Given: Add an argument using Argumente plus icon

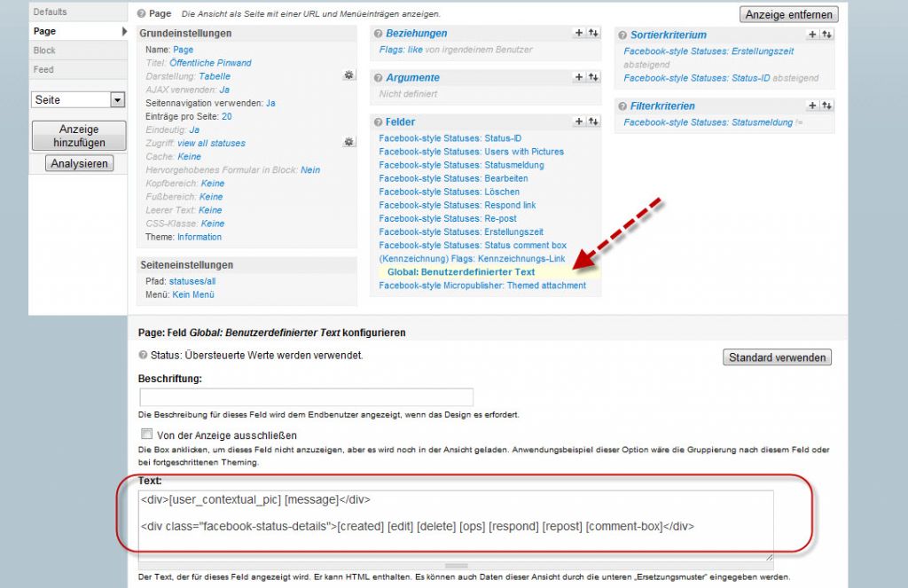Looking at the screenshot, I should coord(578,77).
